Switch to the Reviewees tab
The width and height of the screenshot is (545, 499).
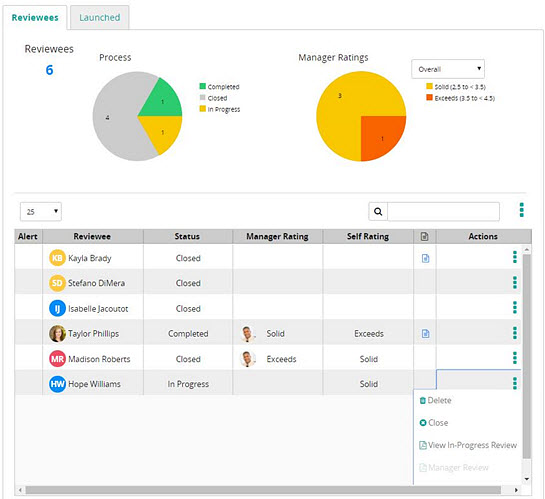pos(35,17)
